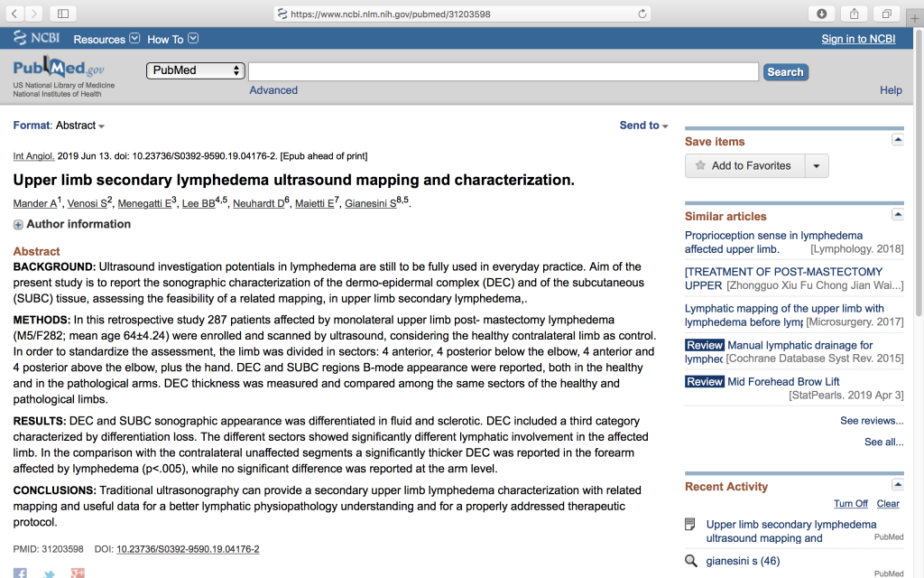Image resolution: width=924 pixels, height=578 pixels.
Task: Open the Safari downloads icon
Action: [x=821, y=14]
